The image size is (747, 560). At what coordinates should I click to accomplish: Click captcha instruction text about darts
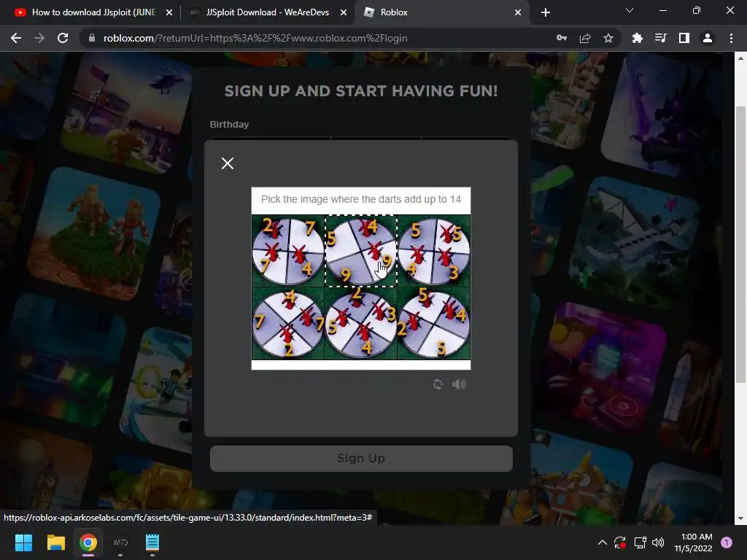361,199
